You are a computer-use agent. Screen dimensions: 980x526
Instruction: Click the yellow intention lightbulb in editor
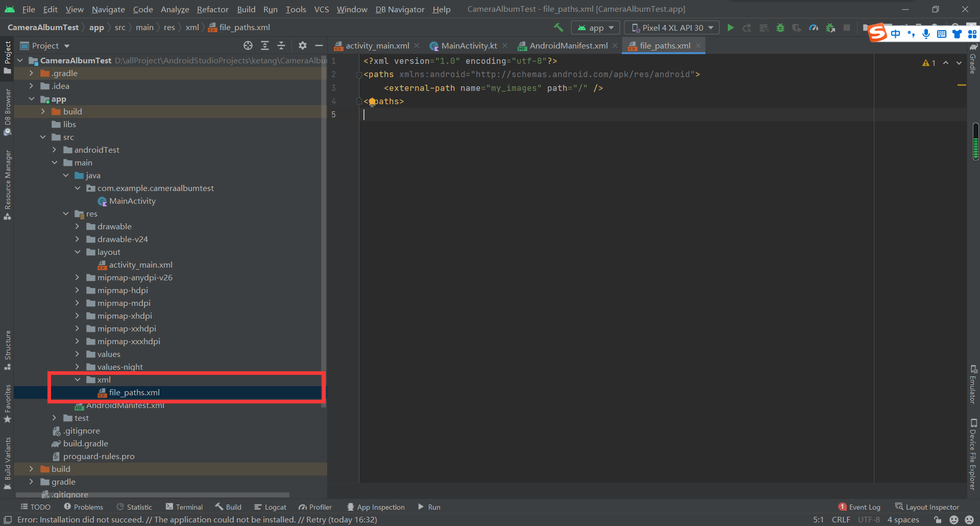click(x=372, y=102)
